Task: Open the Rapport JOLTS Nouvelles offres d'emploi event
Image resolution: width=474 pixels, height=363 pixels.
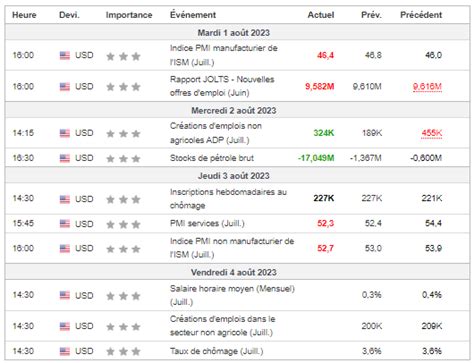Action: coord(222,86)
